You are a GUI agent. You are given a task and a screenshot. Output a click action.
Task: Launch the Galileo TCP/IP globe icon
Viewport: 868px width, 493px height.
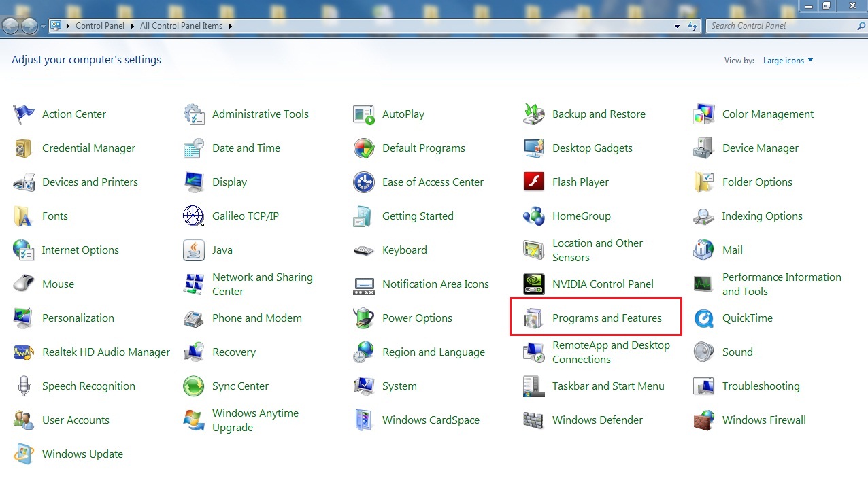click(194, 216)
